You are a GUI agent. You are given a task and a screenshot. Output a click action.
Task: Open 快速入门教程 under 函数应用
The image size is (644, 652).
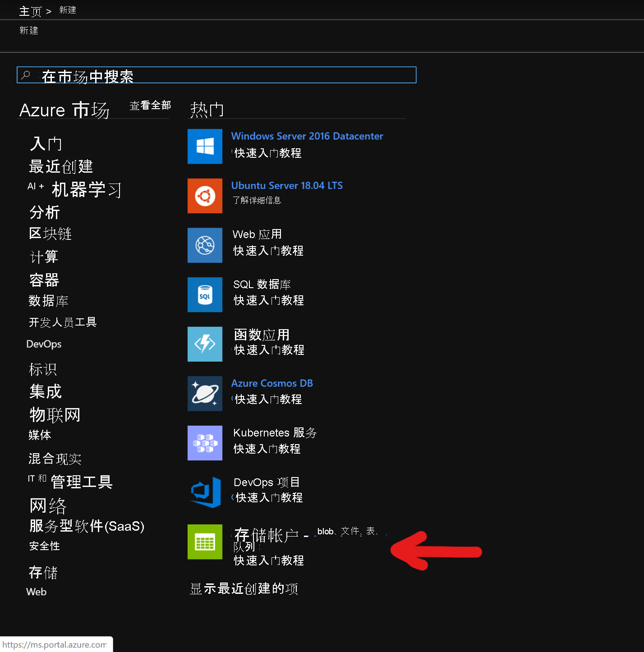coord(269,350)
